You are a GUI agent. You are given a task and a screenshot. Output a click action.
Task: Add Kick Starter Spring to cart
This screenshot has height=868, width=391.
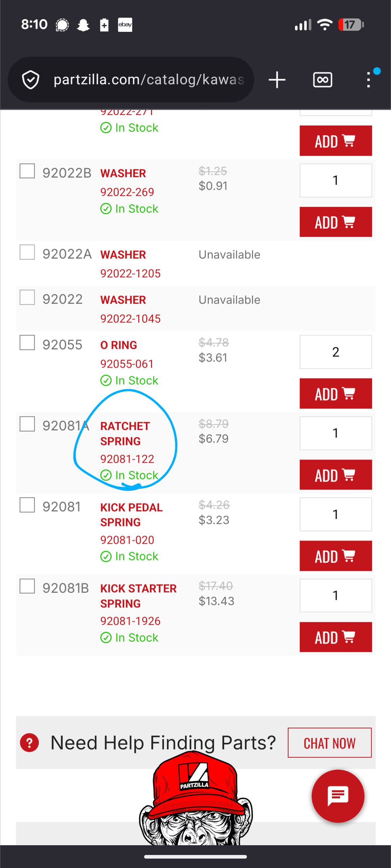[x=336, y=637]
